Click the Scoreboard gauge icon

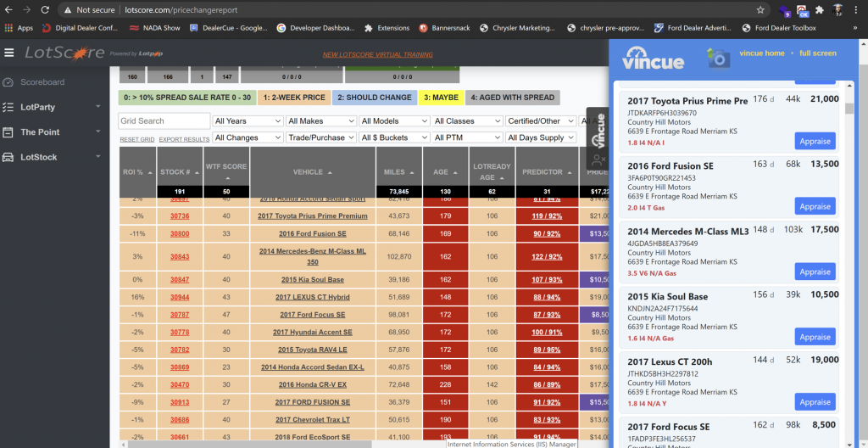(8, 82)
